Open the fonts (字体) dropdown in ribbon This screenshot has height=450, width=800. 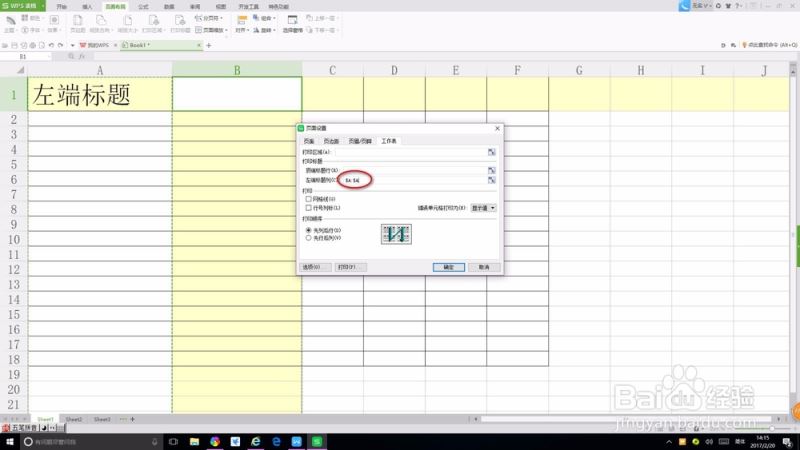(x=32, y=30)
